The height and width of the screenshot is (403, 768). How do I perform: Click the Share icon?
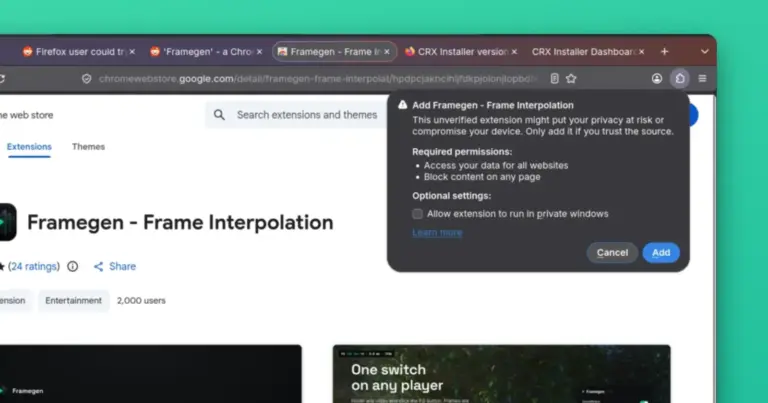tap(98, 266)
